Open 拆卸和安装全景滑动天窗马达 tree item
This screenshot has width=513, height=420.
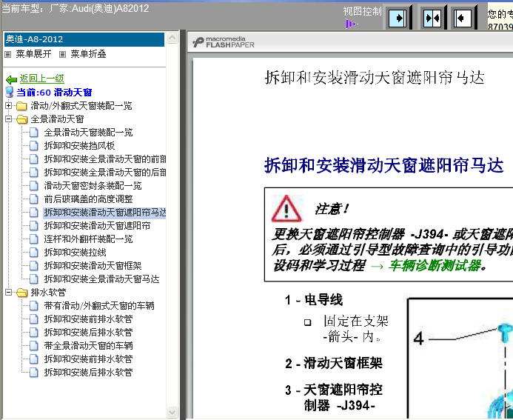pos(101,279)
